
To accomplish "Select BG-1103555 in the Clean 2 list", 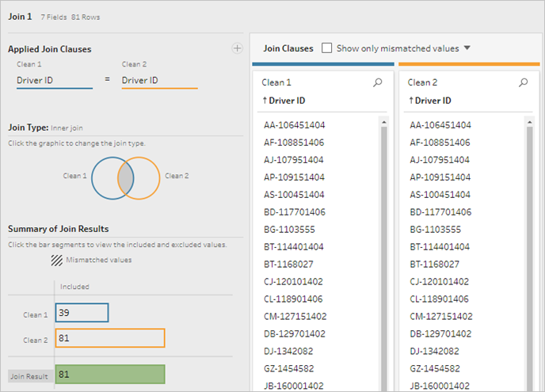I will 435,230.
